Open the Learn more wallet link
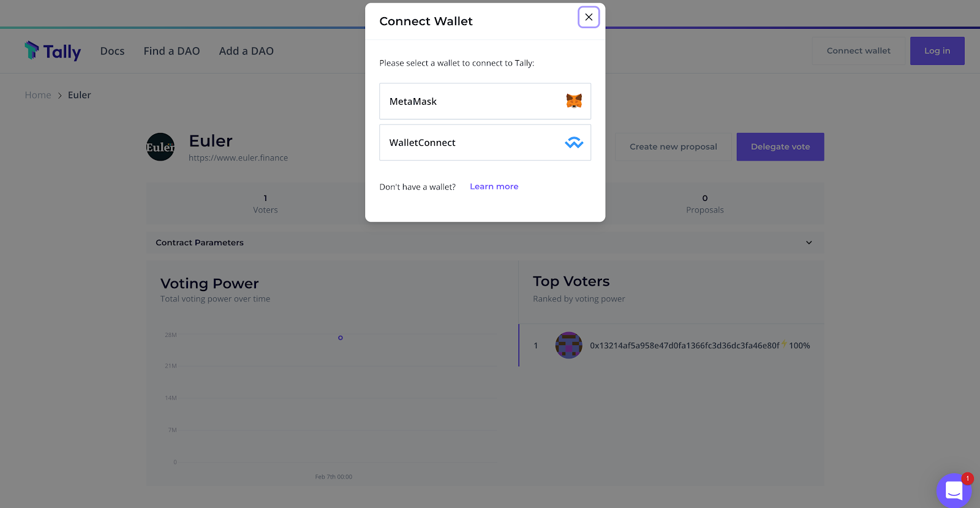This screenshot has height=508, width=980. click(x=494, y=187)
